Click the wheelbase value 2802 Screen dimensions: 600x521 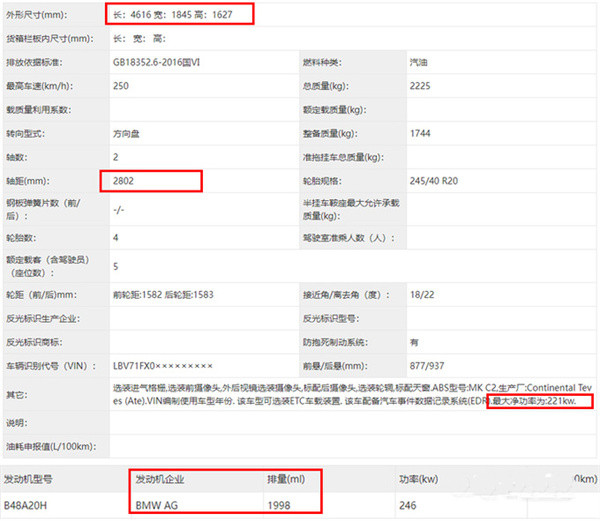click(126, 181)
